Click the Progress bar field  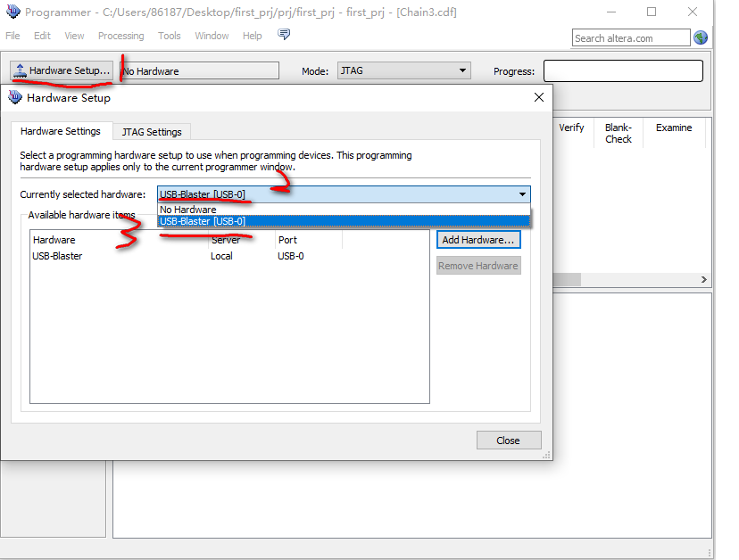[x=623, y=70]
